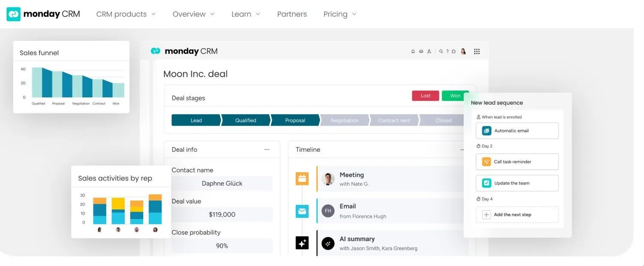
Task: Click the invite members person icon
Action: point(429,51)
